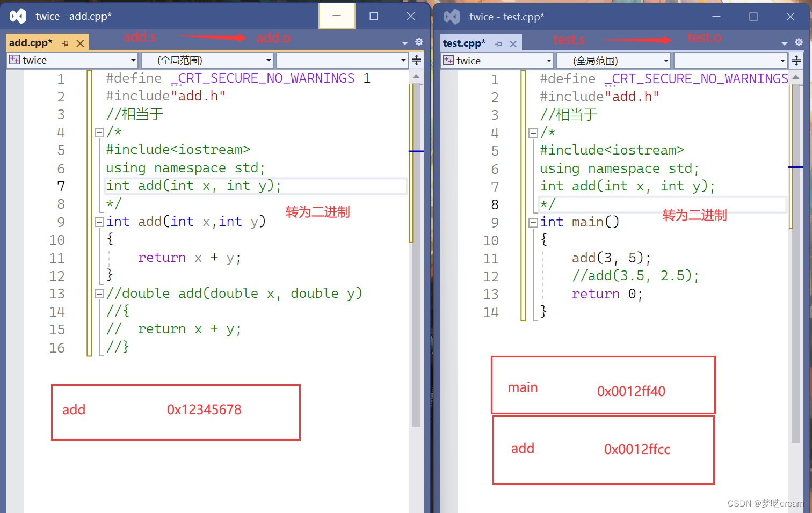
Task: Close the test.cpp tab
Action: [513, 44]
